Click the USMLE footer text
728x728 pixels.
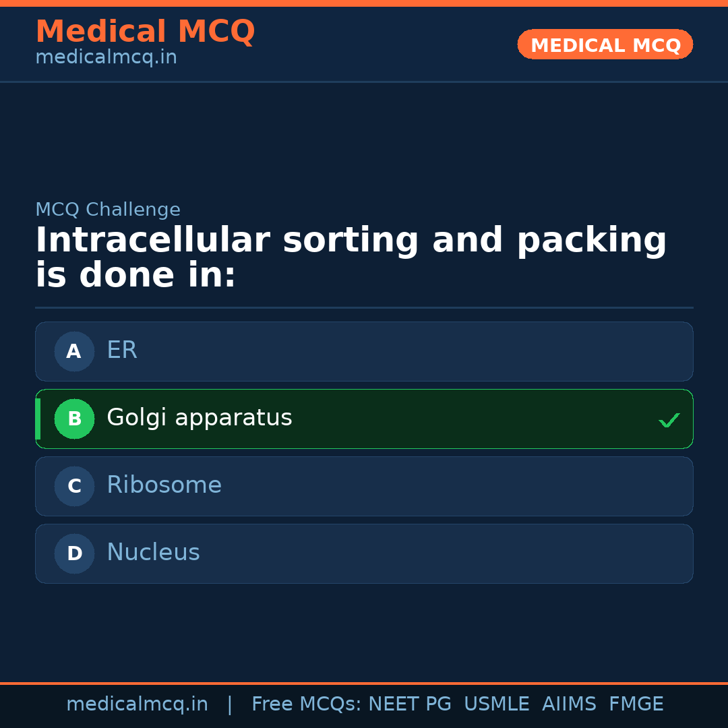[496, 704]
